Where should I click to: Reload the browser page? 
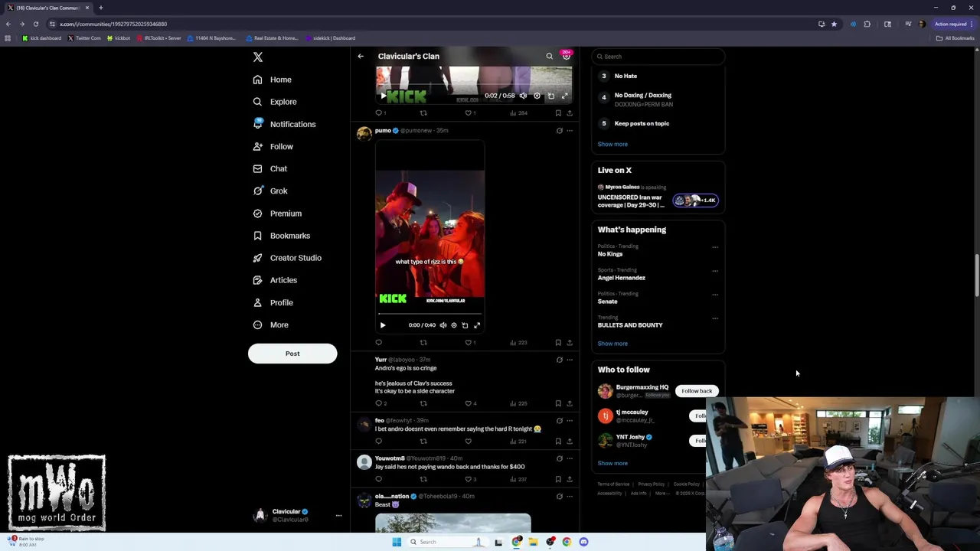(36, 24)
